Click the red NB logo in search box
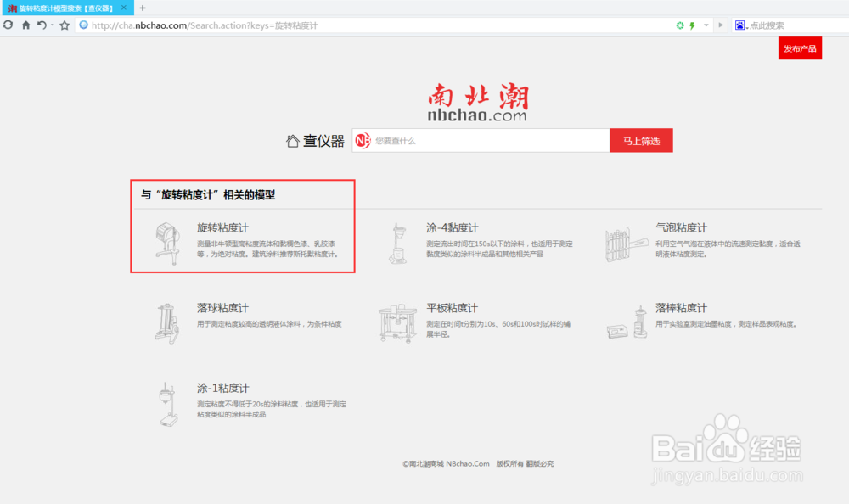Image resolution: width=849 pixels, height=504 pixels. [363, 140]
